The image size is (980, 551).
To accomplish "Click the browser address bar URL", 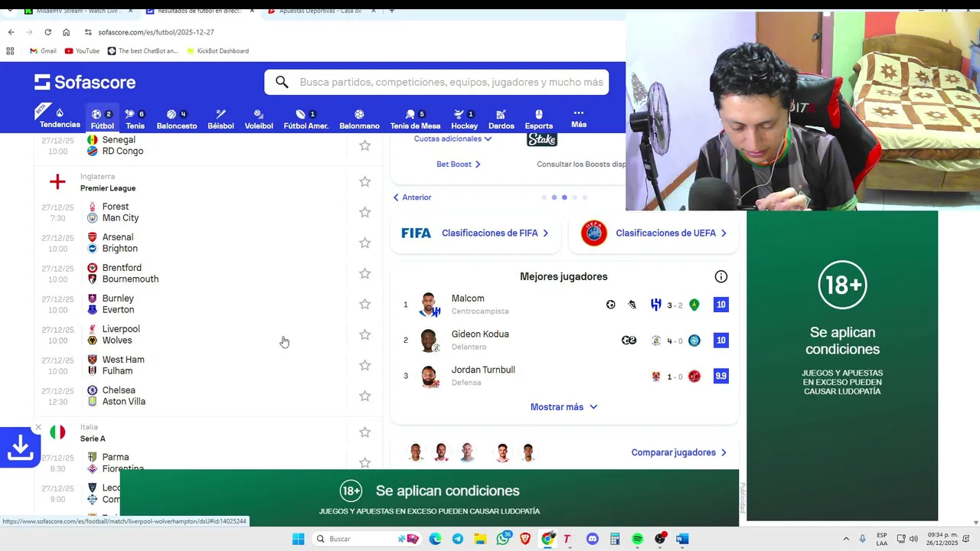I will point(156,32).
